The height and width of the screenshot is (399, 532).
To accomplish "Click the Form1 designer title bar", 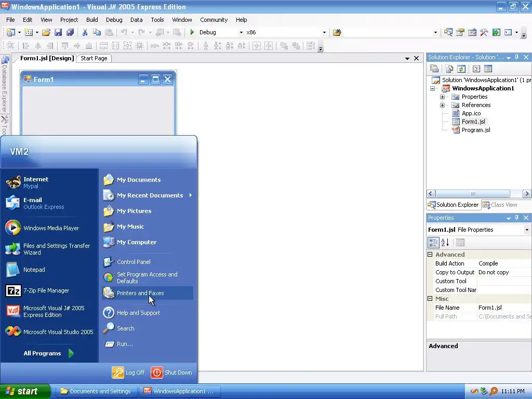I will click(x=98, y=79).
